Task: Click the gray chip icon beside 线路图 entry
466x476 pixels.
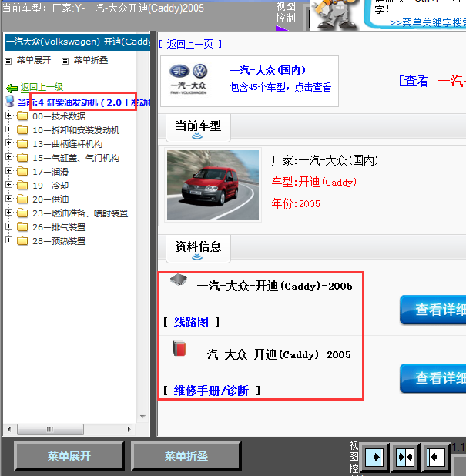Action: click(x=179, y=280)
